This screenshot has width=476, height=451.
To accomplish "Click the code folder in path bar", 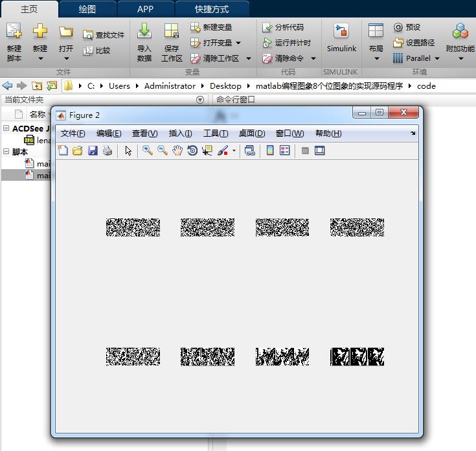I will (x=426, y=86).
